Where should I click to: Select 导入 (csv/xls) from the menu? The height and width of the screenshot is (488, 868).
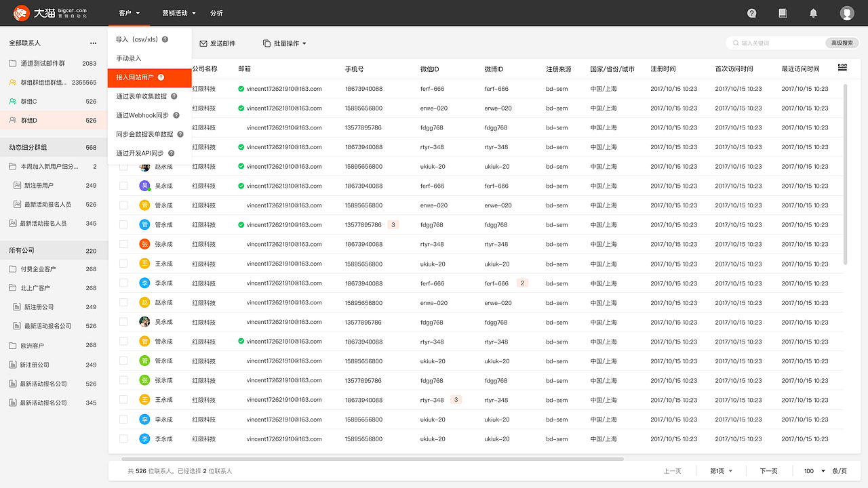coord(150,39)
